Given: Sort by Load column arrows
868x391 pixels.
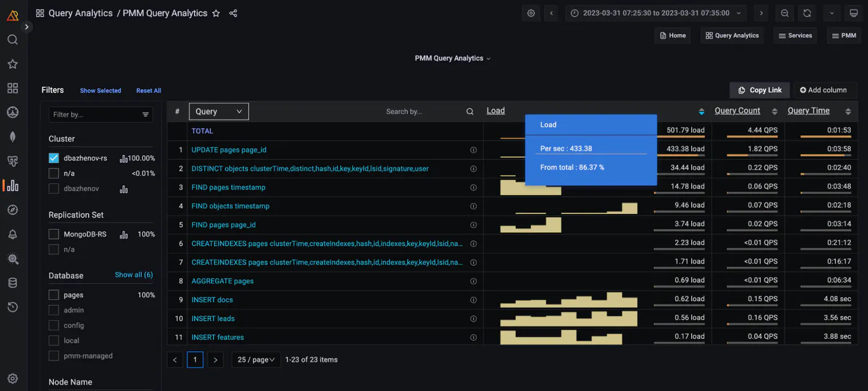Looking at the screenshot, I should [701, 112].
